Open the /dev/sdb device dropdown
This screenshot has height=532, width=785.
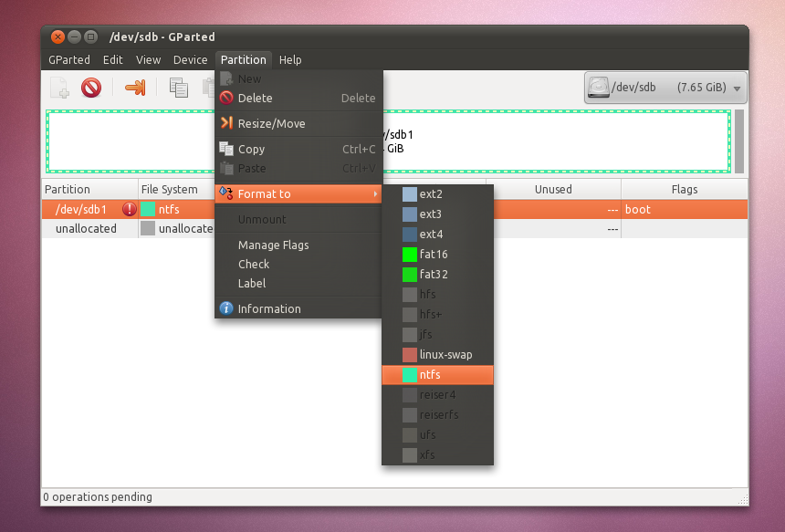(x=665, y=88)
